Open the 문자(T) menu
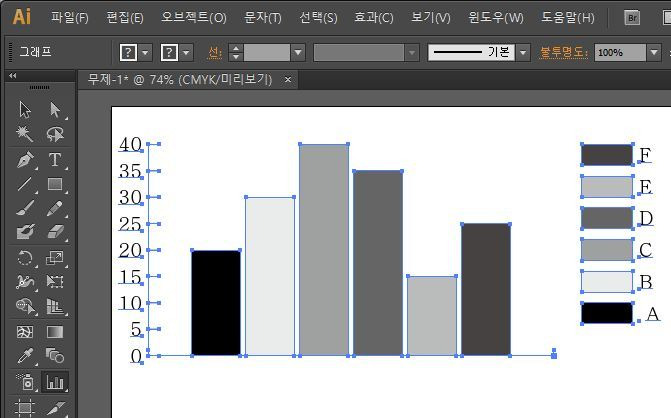Image resolution: width=671 pixels, height=418 pixels. (x=262, y=18)
